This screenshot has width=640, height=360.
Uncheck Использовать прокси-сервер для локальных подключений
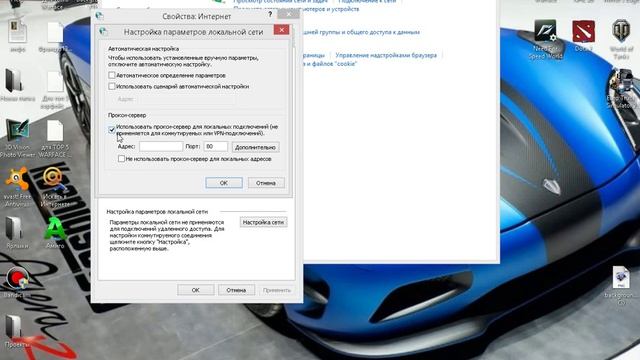(x=112, y=129)
